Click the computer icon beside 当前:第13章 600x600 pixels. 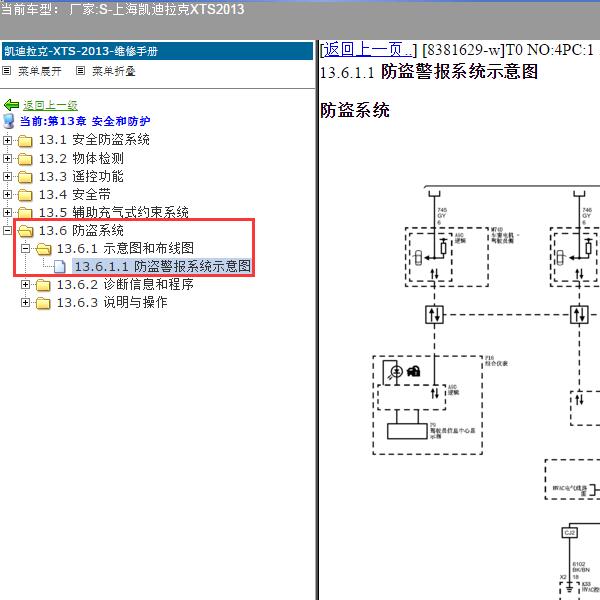(8, 121)
